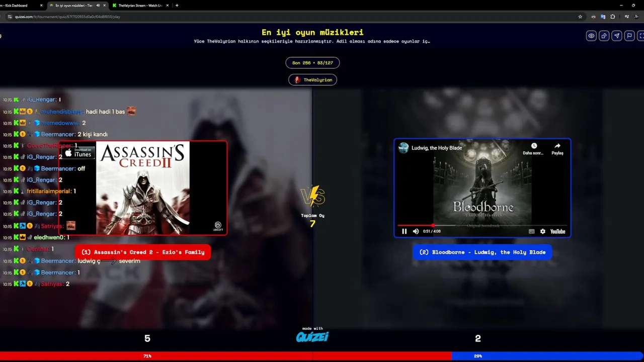This screenshot has width=644, height=362.
Task: Click the vote count 2 on the right
Action: tap(478, 339)
